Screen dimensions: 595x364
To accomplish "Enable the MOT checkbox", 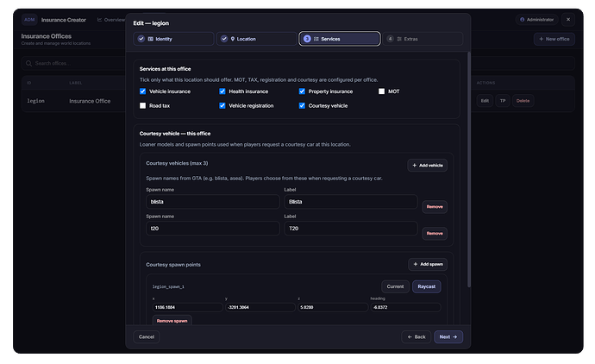I will pos(381,91).
